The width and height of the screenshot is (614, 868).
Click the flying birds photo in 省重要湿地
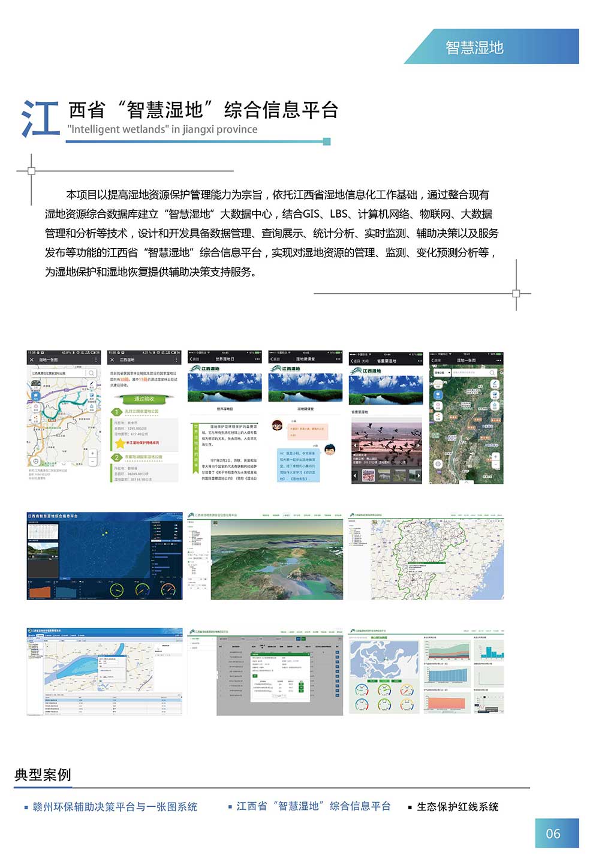(386, 444)
